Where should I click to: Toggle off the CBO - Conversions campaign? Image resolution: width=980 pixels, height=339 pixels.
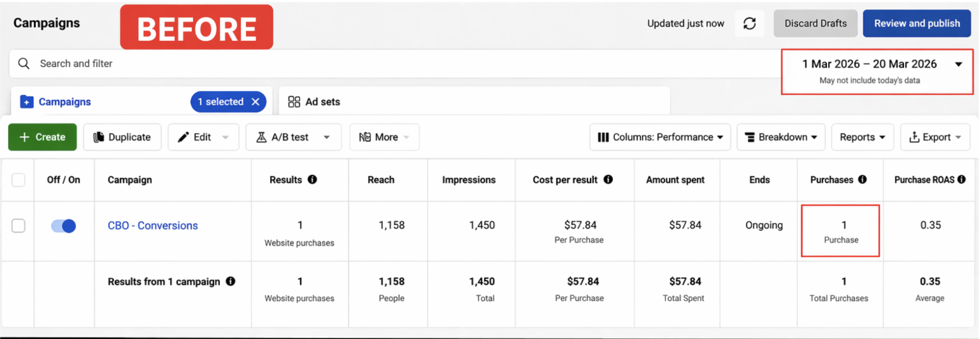[x=63, y=226]
